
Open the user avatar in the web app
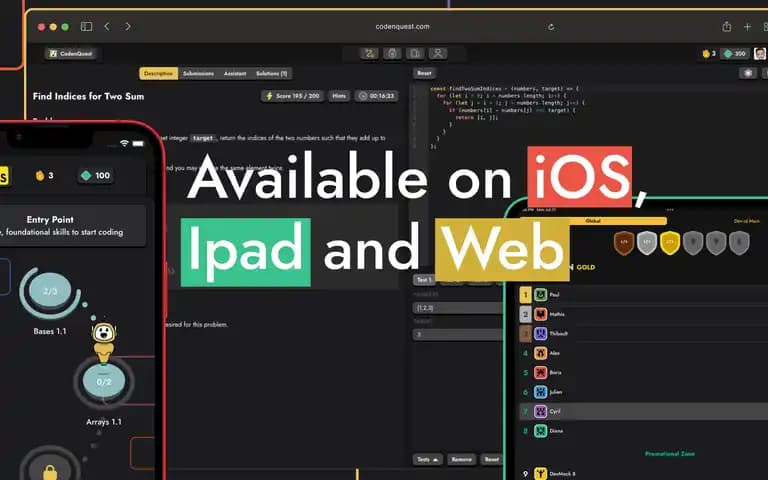tap(760, 53)
